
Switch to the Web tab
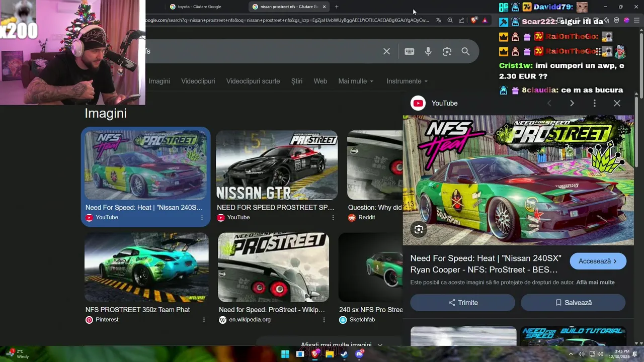coord(320,81)
